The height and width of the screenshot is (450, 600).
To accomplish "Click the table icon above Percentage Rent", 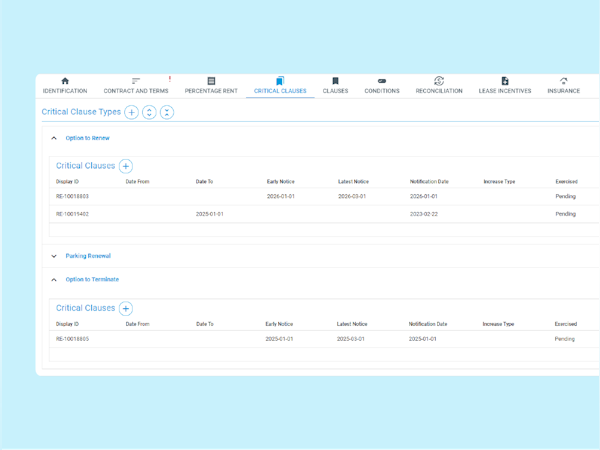I will pyautogui.click(x=211, y=81).
